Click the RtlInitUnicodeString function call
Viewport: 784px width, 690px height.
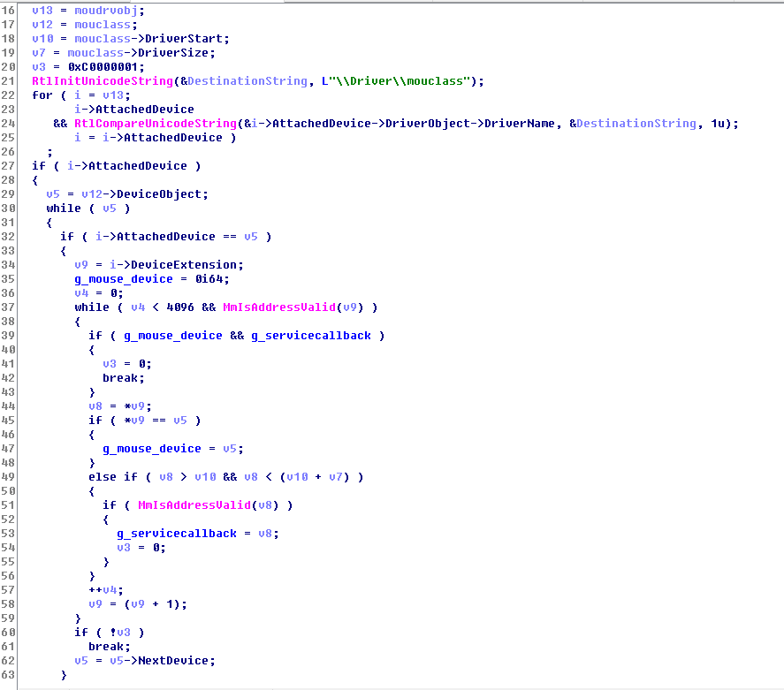(x=103, y=81)
